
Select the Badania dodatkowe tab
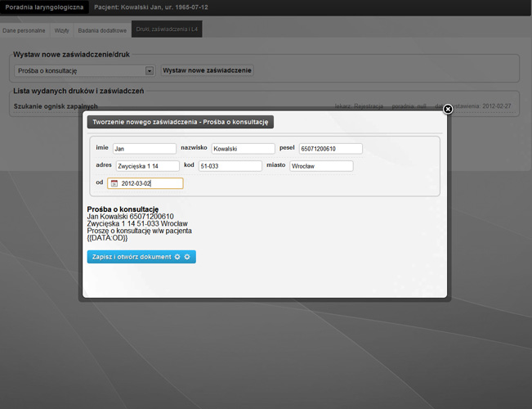102,30
